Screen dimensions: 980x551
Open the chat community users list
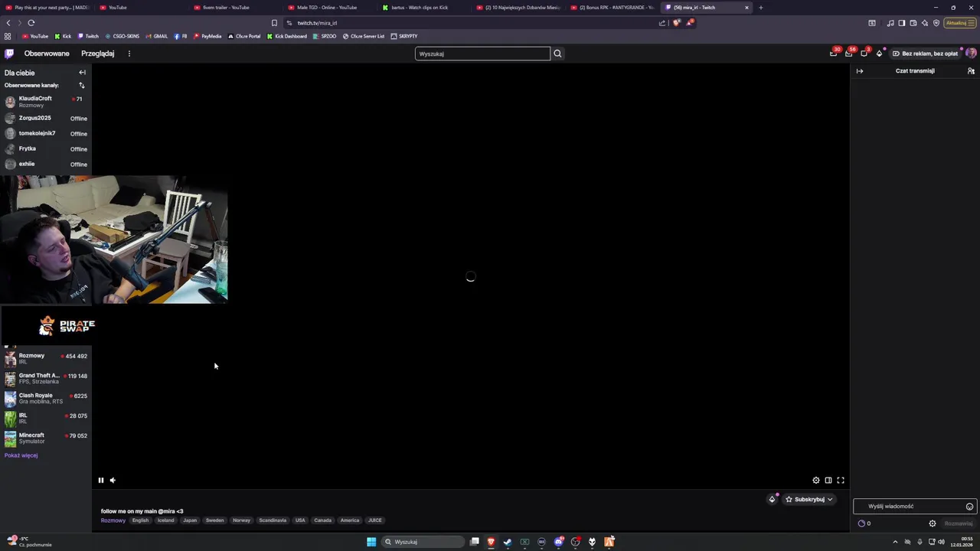click(x=971, y=71)
